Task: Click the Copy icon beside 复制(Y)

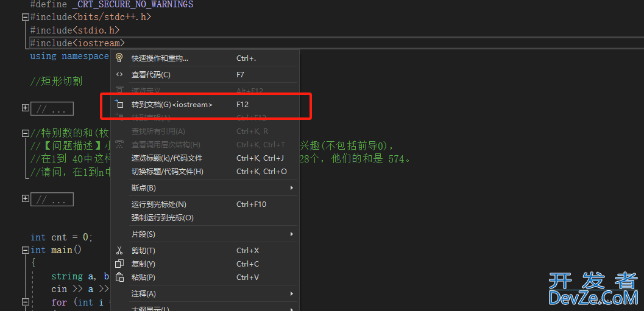Action: tap(119, 264)
